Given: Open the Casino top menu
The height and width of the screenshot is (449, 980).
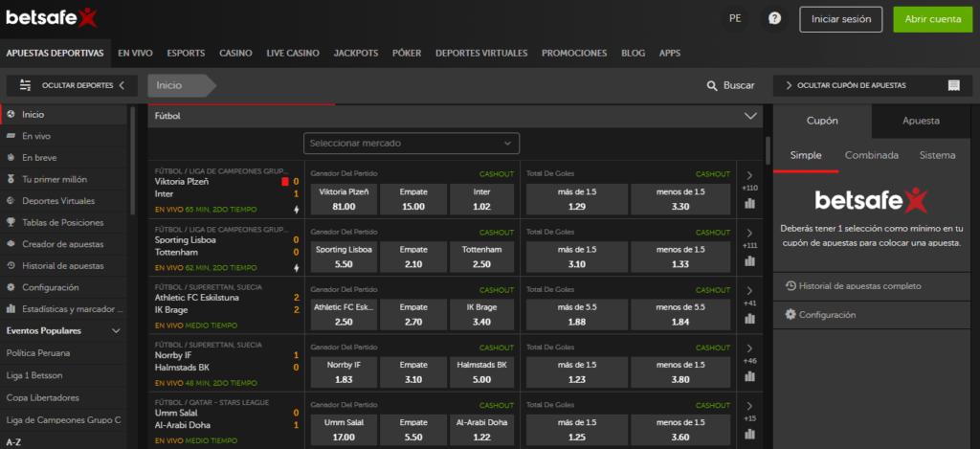Looking at the screenshot, I should point(235,54).
